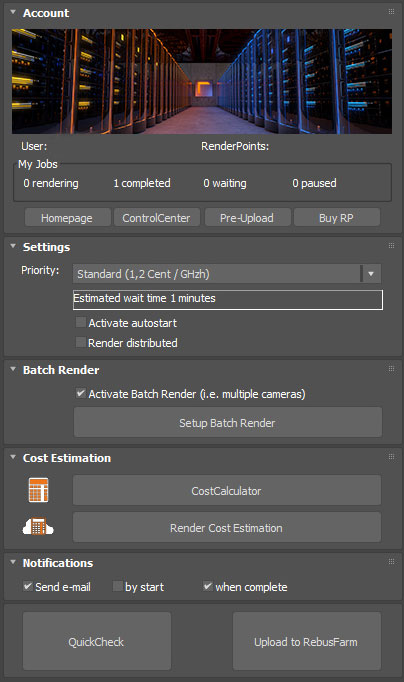Collapse the Settings rollout triangle
404x682 pixels.
point(13,246)
